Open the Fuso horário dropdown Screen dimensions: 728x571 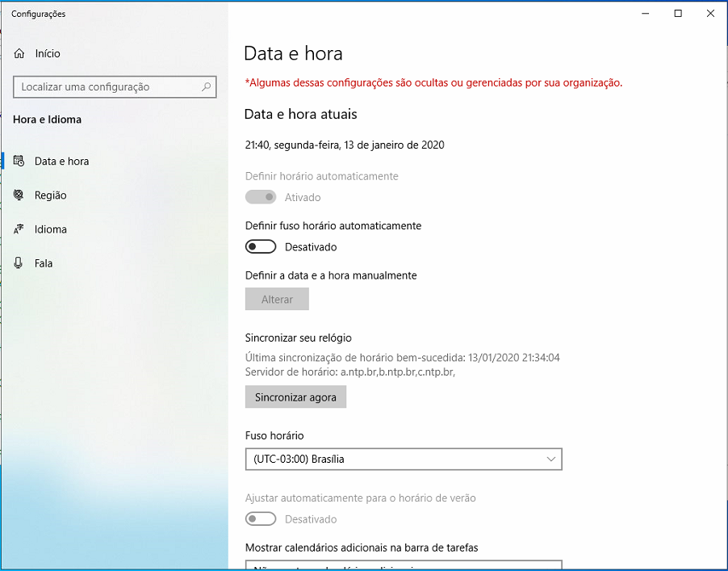(404, 459)
